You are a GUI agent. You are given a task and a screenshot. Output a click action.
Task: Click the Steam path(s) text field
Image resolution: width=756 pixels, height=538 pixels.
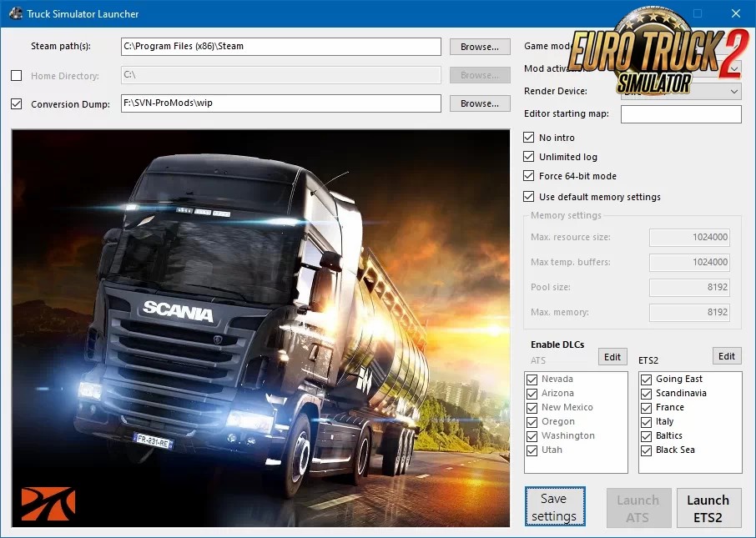coord(281,46)
